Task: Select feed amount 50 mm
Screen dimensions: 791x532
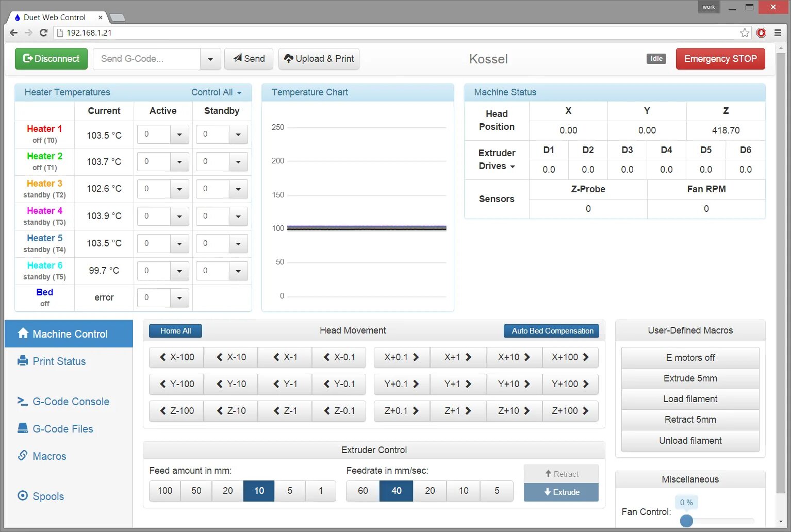Action: (x=196, y=491)
